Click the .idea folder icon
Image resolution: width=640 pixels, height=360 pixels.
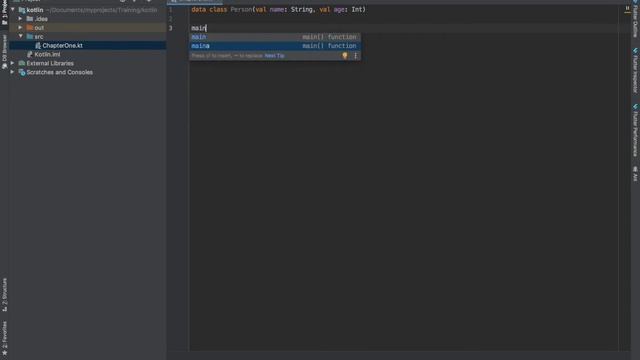[29, 18]
